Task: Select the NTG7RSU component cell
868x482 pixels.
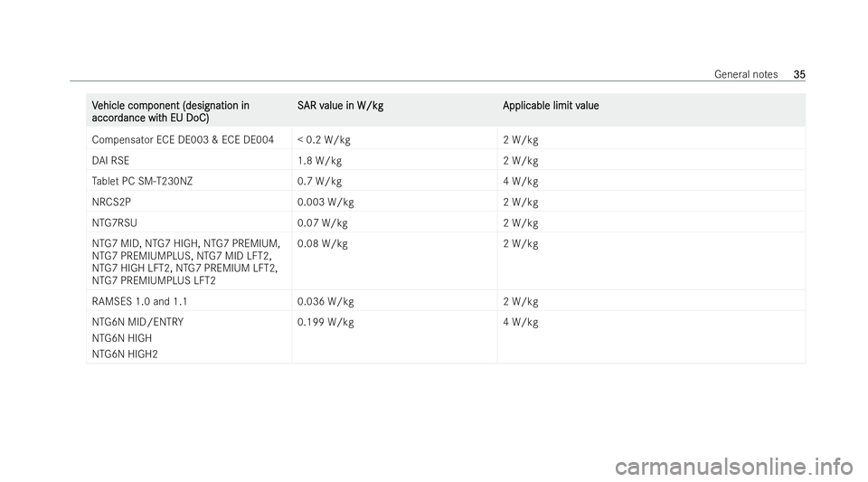Action: (x=115, y=223)
